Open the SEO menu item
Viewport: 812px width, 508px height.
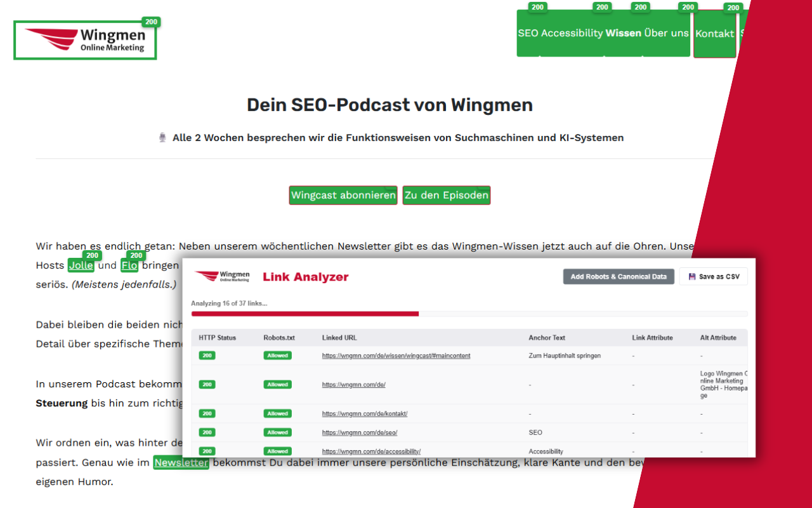tap(528, 33)
